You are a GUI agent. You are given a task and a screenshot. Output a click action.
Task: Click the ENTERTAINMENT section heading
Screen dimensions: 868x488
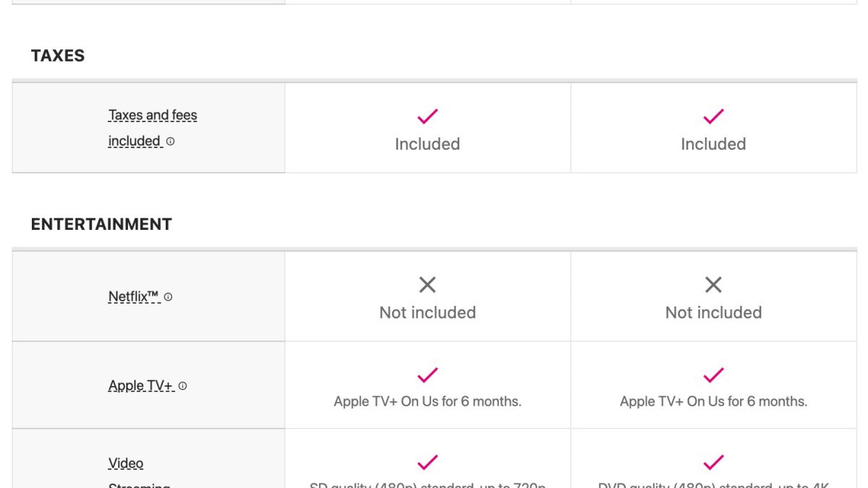tap(101, 224)
